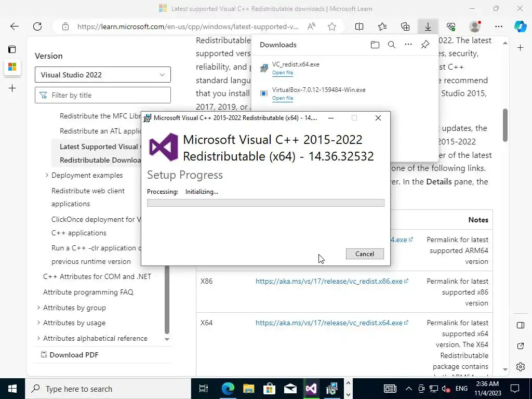Switch to Visual Studio taskbar icon
The height and width of the screenshot is (399, 532).
point(311,389)
